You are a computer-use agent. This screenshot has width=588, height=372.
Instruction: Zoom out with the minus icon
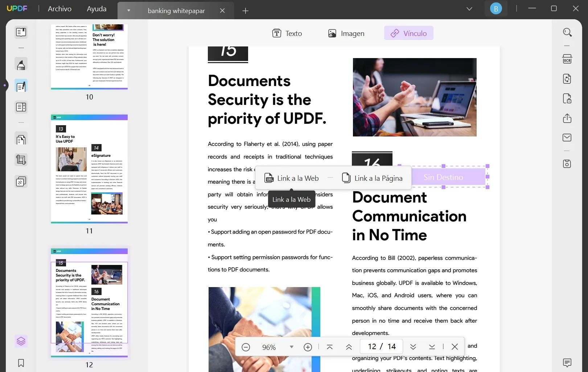tap(246, 347)
